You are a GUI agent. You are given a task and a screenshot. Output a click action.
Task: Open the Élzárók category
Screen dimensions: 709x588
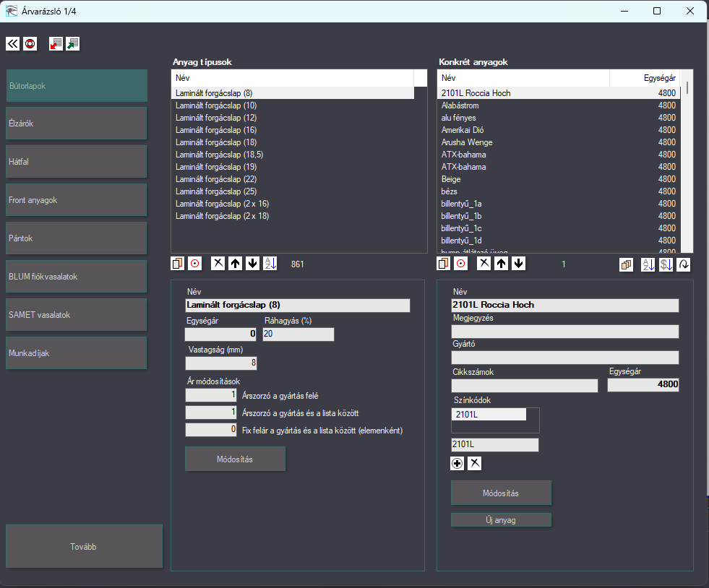click(77, 124)
